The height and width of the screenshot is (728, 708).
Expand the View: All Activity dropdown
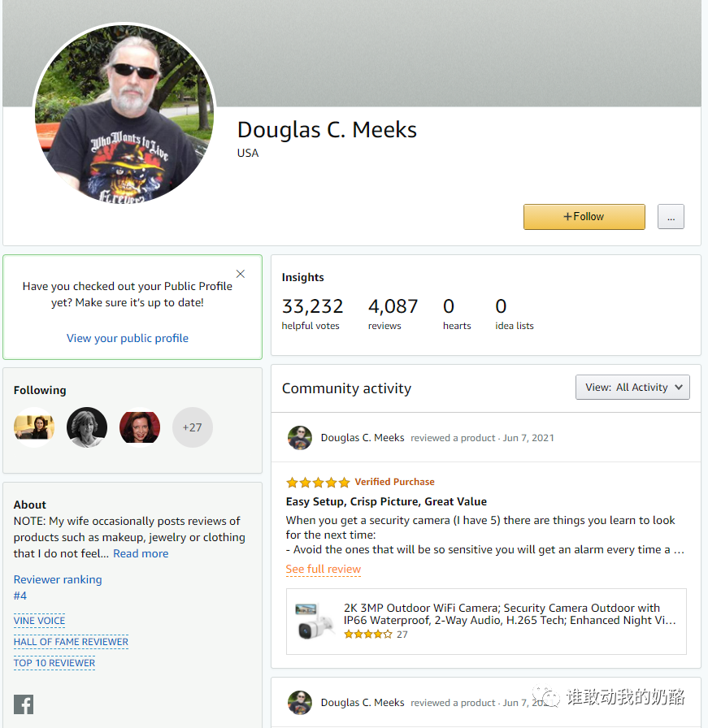coord(632,388)
